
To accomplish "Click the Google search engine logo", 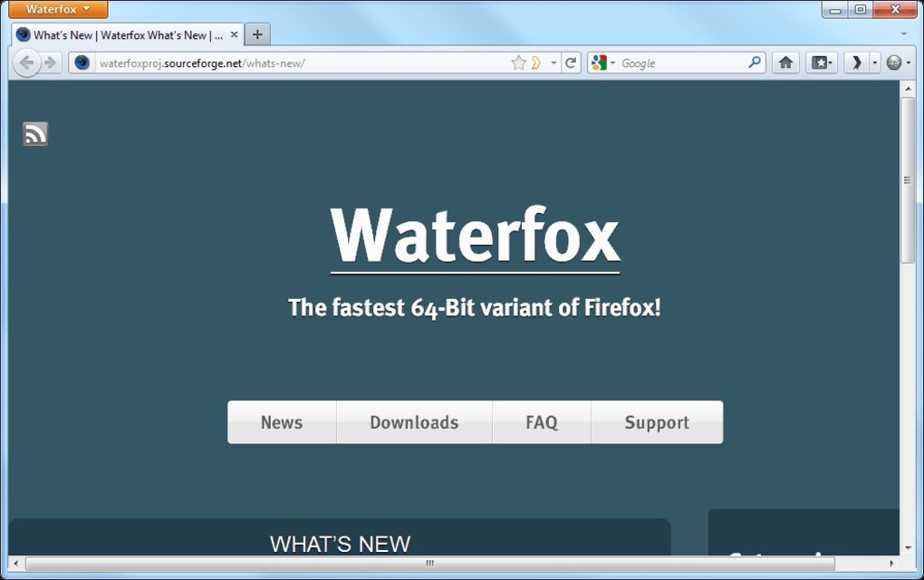I will click(x=598, y=63).
